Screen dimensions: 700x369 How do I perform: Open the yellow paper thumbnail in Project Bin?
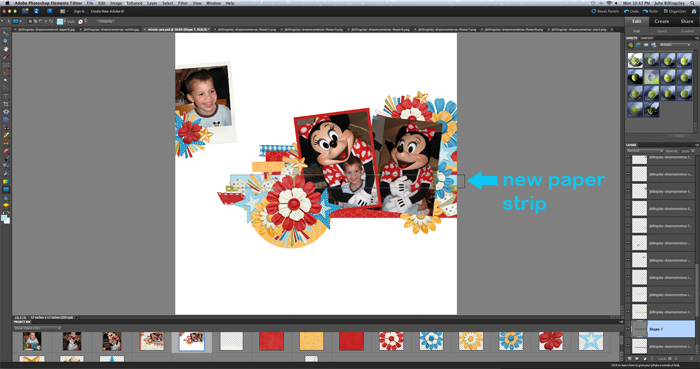click(x=311, y=341)
